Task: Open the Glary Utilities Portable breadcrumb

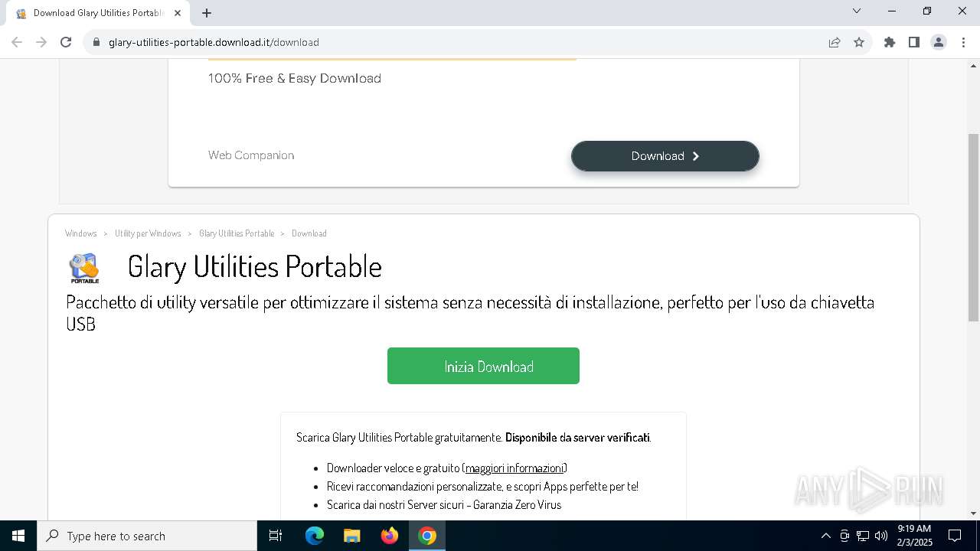Action: [x=237, y=233]
